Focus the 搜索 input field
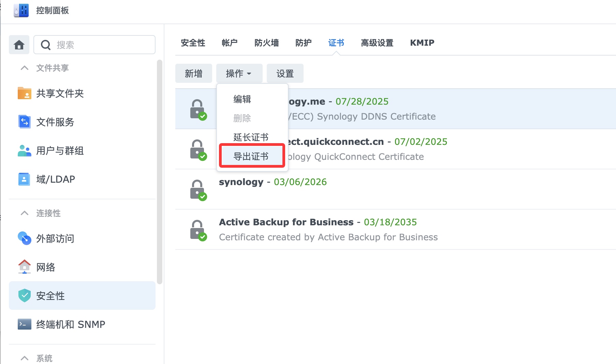The width and height of the screenshot is (616, 364). tap(94, 45)
